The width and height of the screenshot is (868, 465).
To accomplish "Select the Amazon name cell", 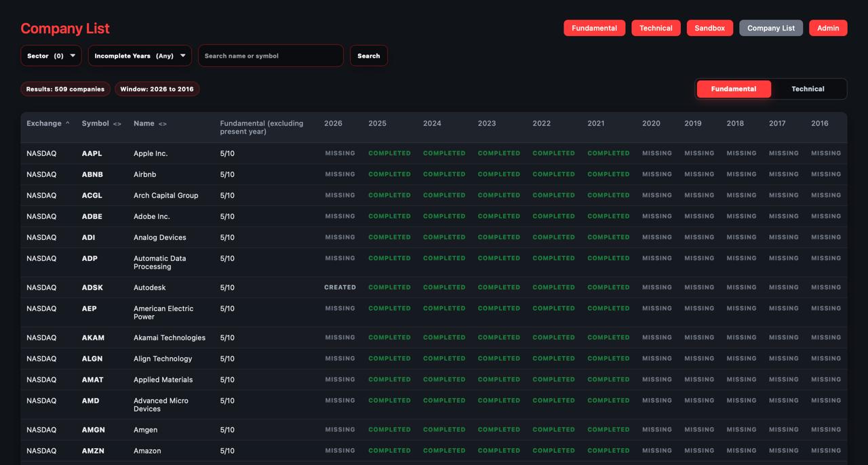I will pos(147,451).
